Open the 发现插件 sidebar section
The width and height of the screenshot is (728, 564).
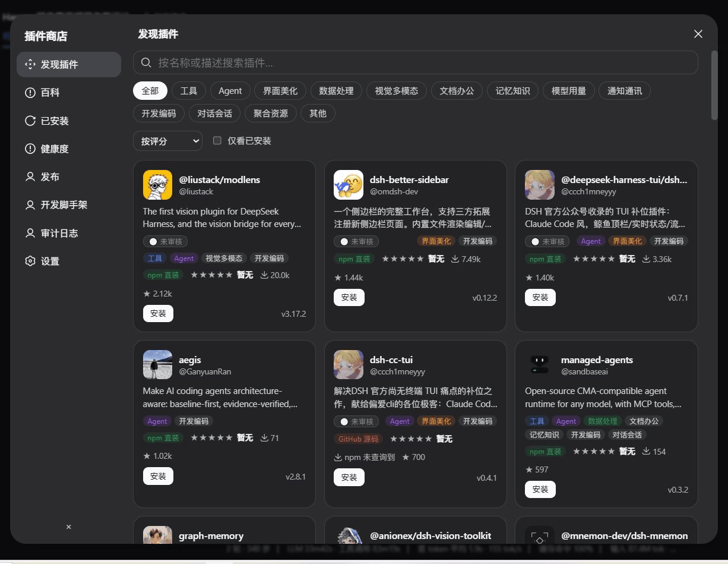tap(69, 64)
